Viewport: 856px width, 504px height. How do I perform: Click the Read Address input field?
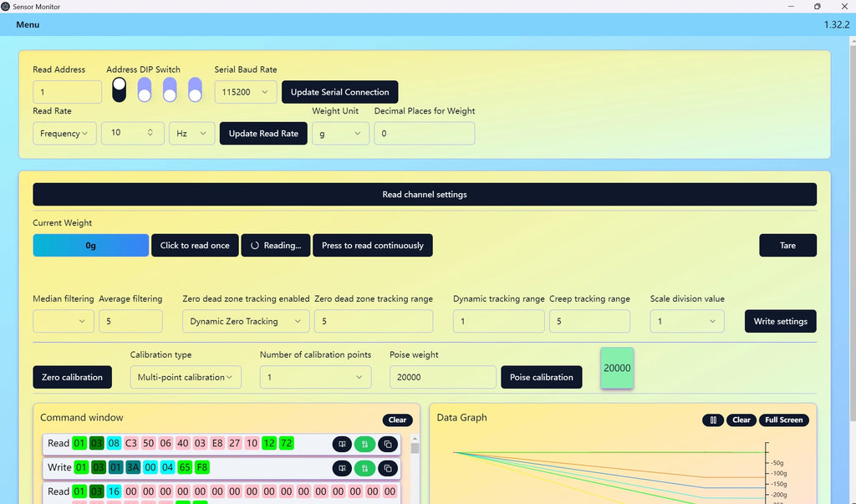(67, 92)
